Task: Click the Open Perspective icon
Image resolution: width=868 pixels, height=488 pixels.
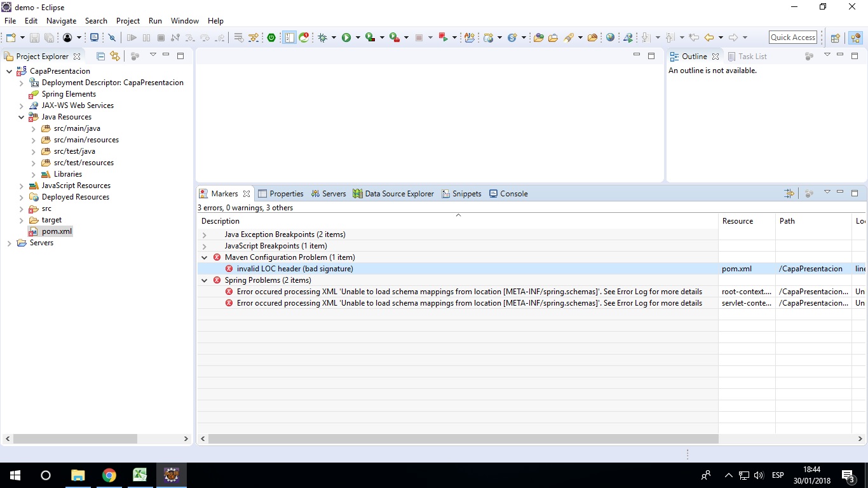Action: click(836, 37)
